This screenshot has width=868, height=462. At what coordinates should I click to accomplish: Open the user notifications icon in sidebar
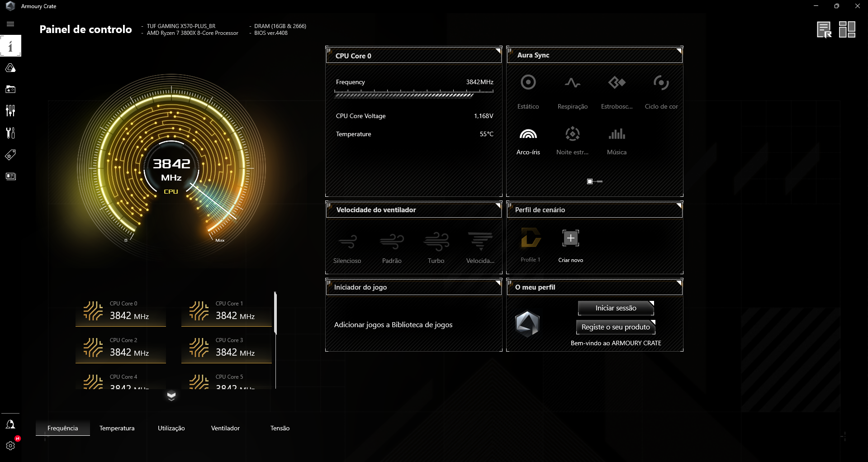pos(10,424)
